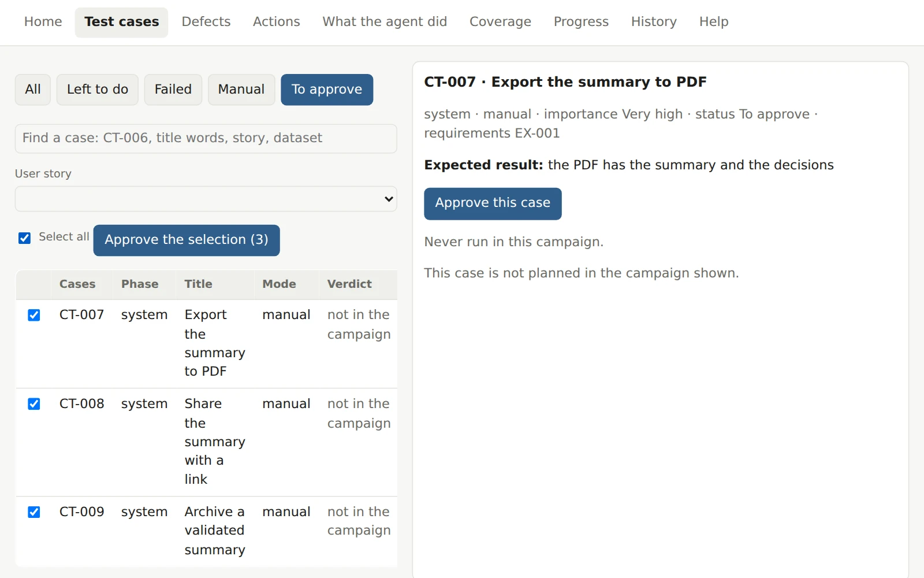Screen dimensions: 924x578
Task: Click Approve this case button
Action: pyautogui.click(x=493, y=203)
